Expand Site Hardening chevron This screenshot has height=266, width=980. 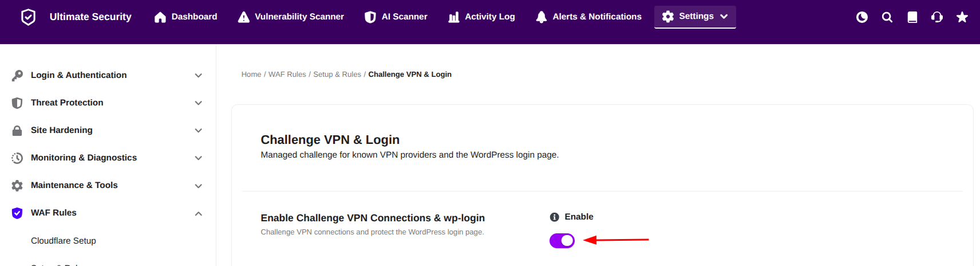(x=199, y=130)
